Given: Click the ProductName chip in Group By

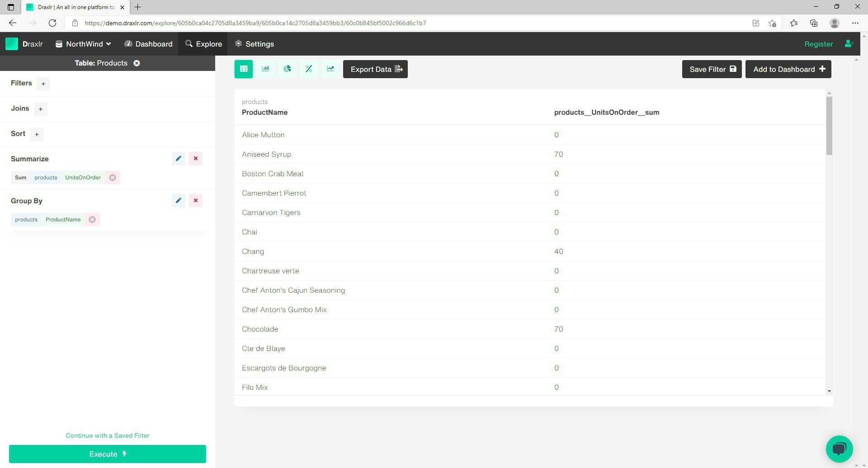Looking at the screenshot, I should pos(63,220).
